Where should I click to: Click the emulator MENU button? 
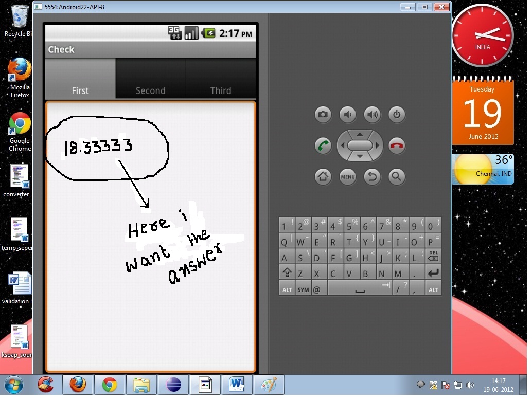(347, 177)
